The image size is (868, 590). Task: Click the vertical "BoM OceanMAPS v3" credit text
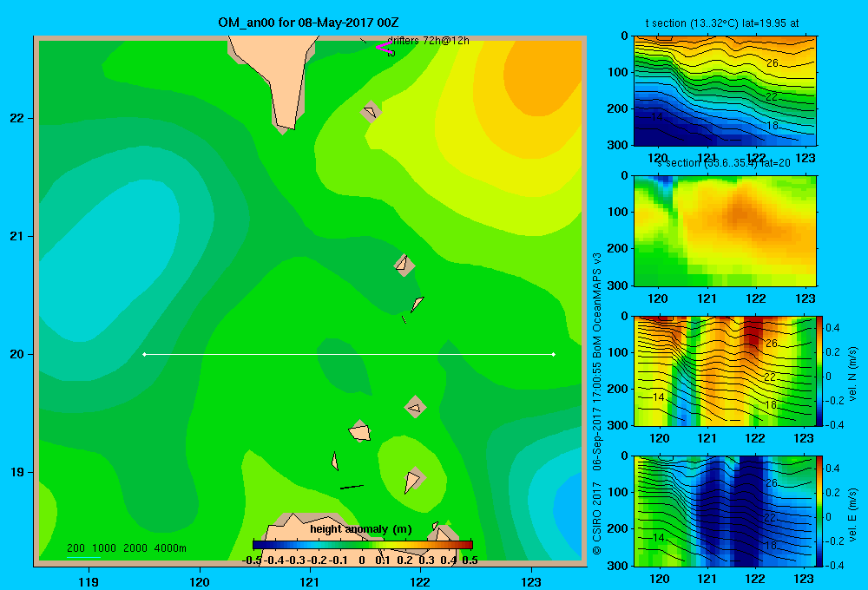pos(597,306)
